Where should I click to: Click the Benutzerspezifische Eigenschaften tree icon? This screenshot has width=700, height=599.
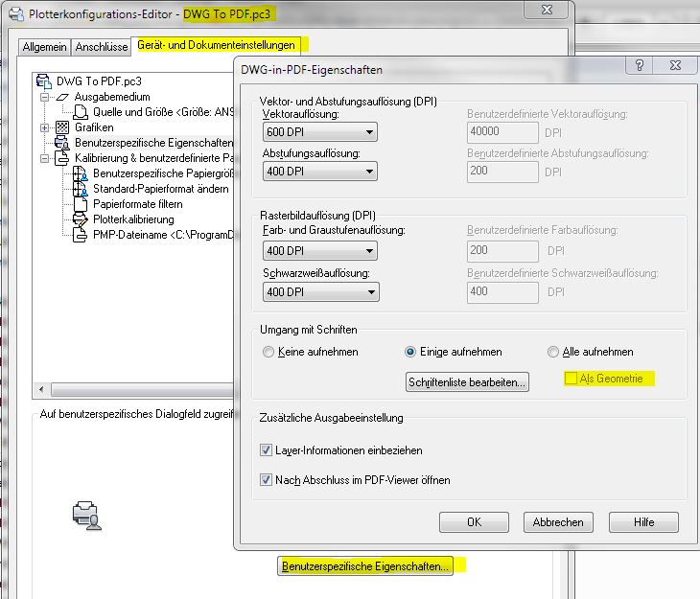coord(61,143)
